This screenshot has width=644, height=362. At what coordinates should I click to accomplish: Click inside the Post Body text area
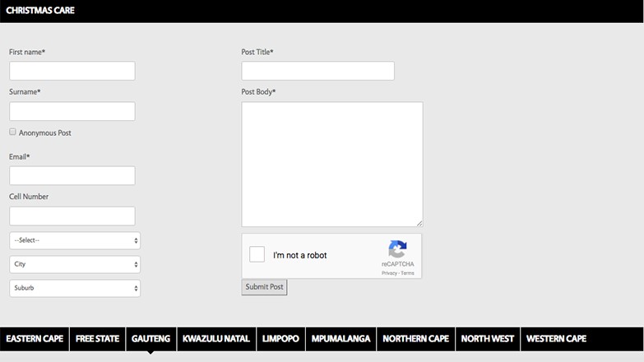click(x=331, y=164)
